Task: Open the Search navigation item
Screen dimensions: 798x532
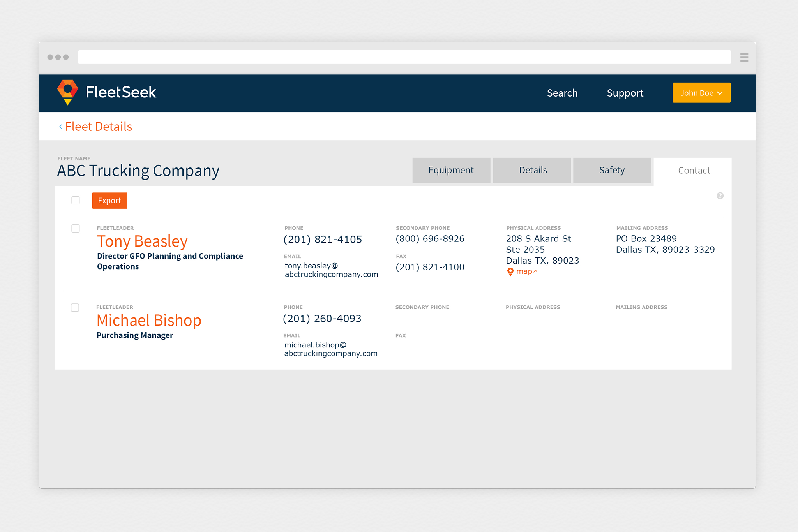Action: pos(562,93)
